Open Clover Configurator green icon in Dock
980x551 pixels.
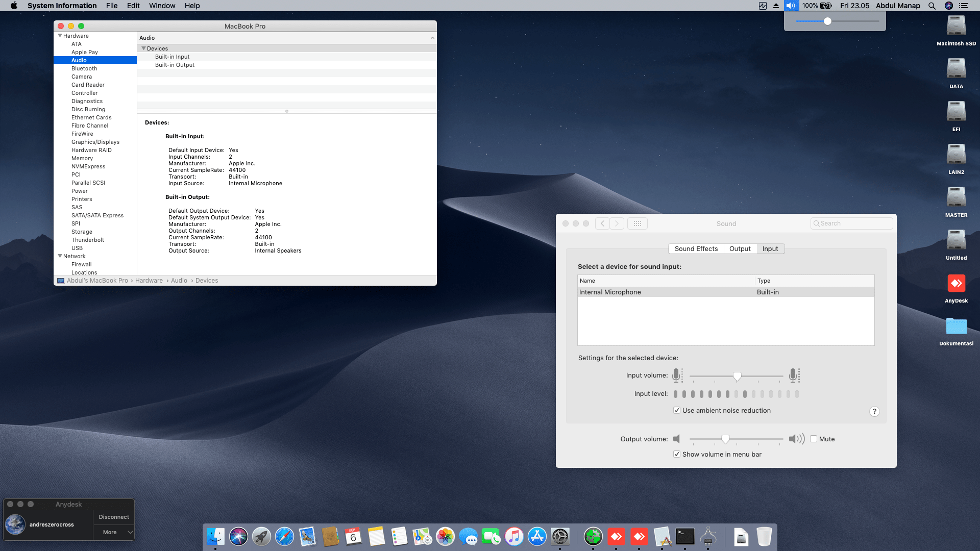point(593,537)
